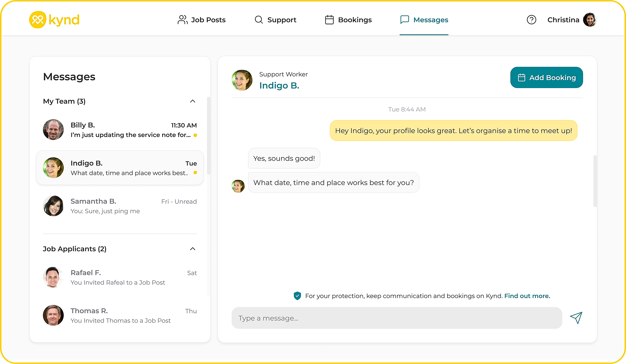Click Indigo B.'s avatar in chat header
Screen dimensions: 626x364
(242, 80)
